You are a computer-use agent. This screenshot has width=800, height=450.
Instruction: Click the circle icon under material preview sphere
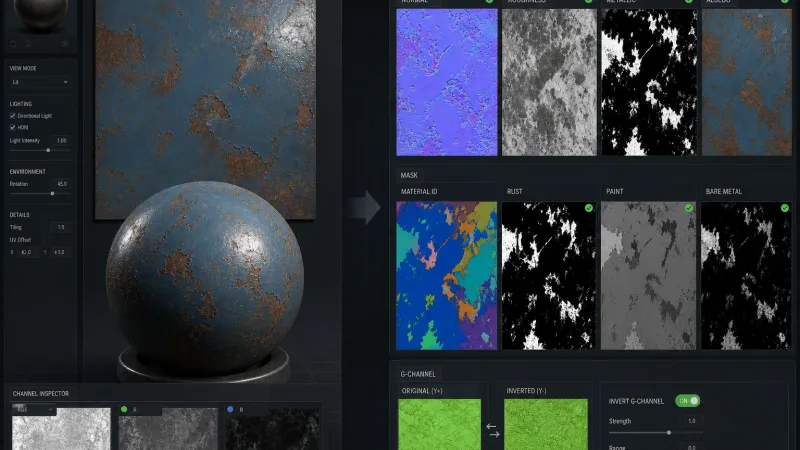tap(13, 44)
